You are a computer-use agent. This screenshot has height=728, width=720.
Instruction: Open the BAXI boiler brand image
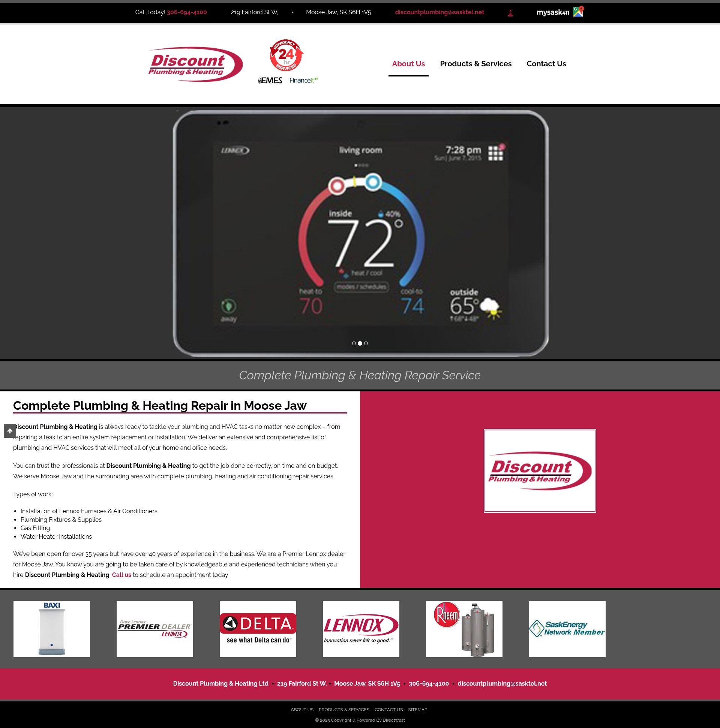[52, 629]
